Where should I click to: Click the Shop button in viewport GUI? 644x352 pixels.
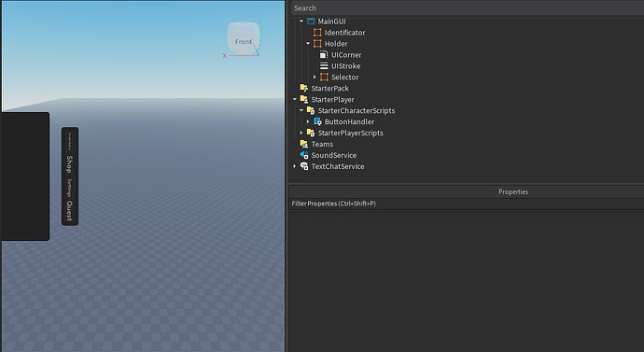(x=69, y=164)
